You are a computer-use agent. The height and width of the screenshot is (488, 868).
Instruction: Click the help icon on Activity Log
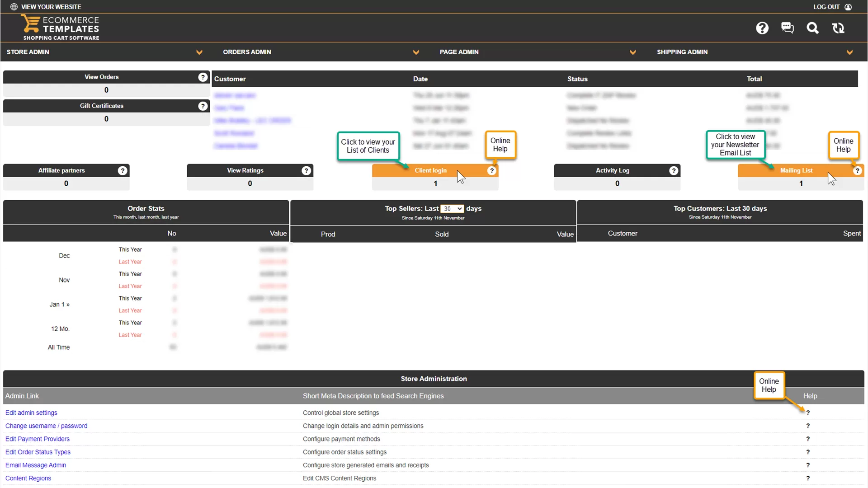point(674,171)
